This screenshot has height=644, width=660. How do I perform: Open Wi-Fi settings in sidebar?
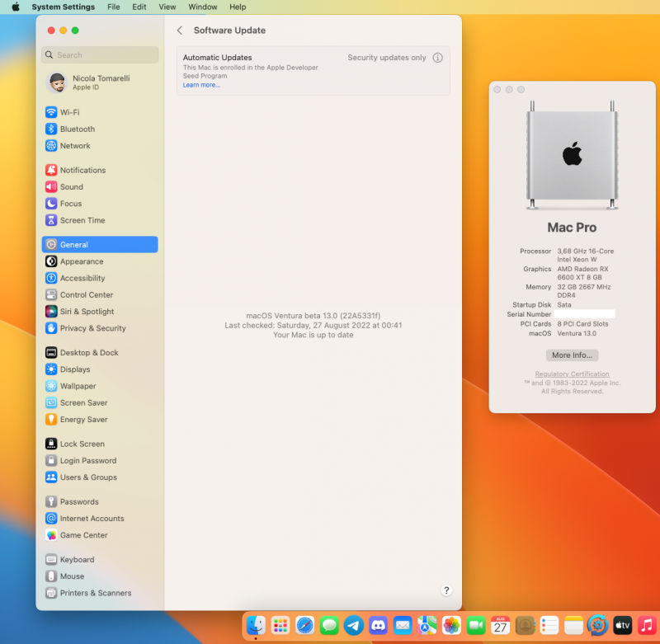(69, 112)
